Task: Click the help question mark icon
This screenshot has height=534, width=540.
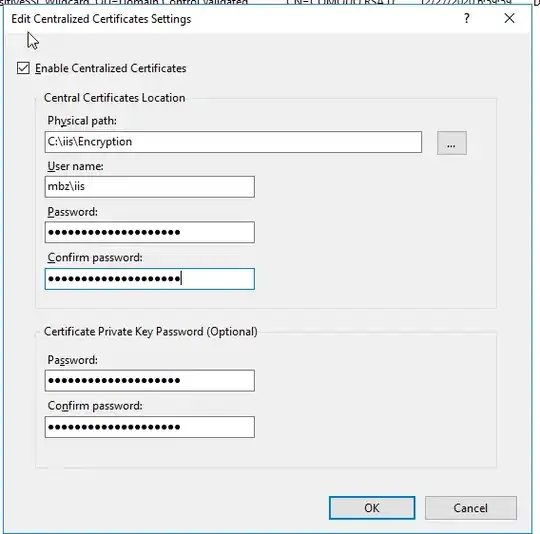Action: click(467, 18)
